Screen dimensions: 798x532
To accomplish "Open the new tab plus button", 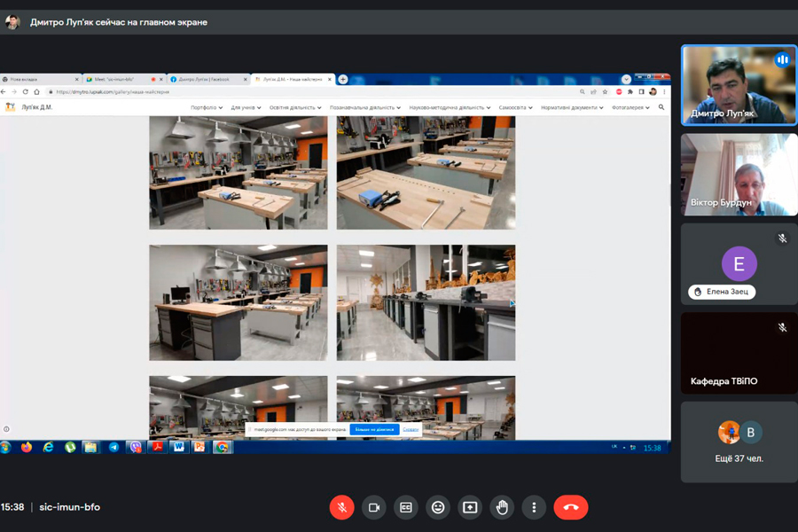I will [343, 80].
